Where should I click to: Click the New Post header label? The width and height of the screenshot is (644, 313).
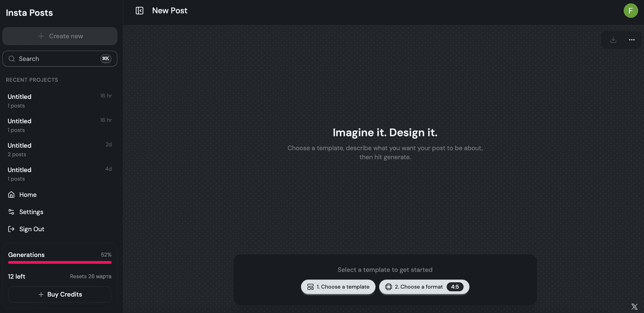pyautogui.click(x=170, y=10)
